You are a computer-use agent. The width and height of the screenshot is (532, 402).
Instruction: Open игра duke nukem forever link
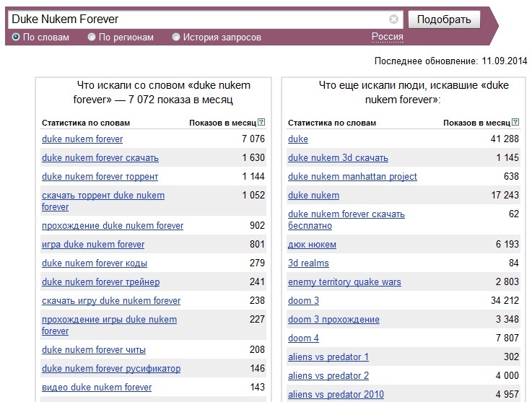pyautogui.click(x=93, y=244)
